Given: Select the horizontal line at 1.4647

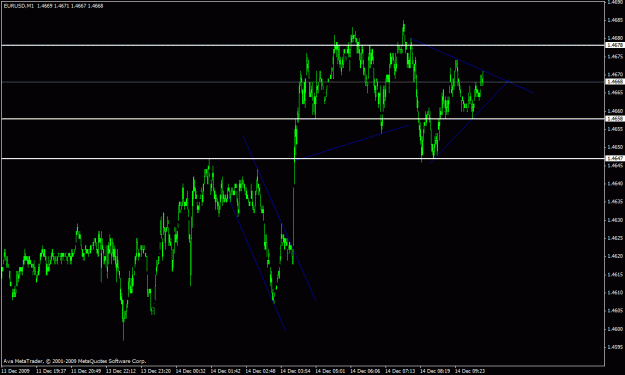Looking at the screenshot, I should coord(303,159).
